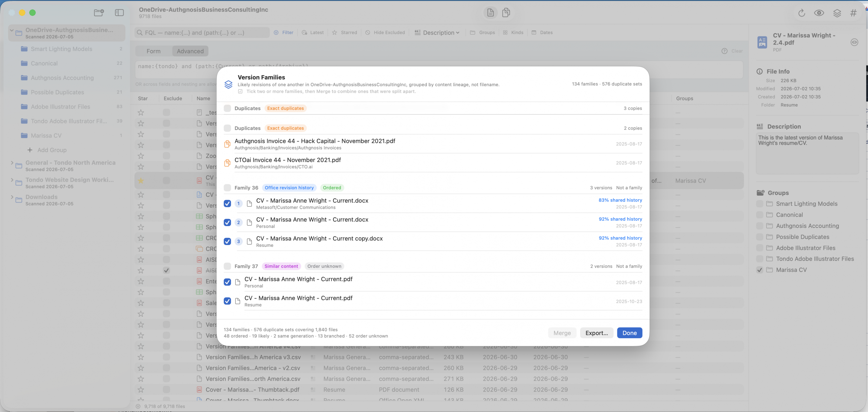This screenshot has height=412, width=868.
Task: Check Canonical group in right panel
Action: click(x=759, y=215)
